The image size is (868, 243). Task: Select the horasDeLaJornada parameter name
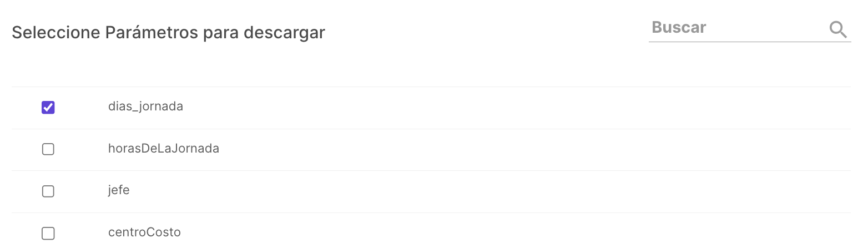164,149
